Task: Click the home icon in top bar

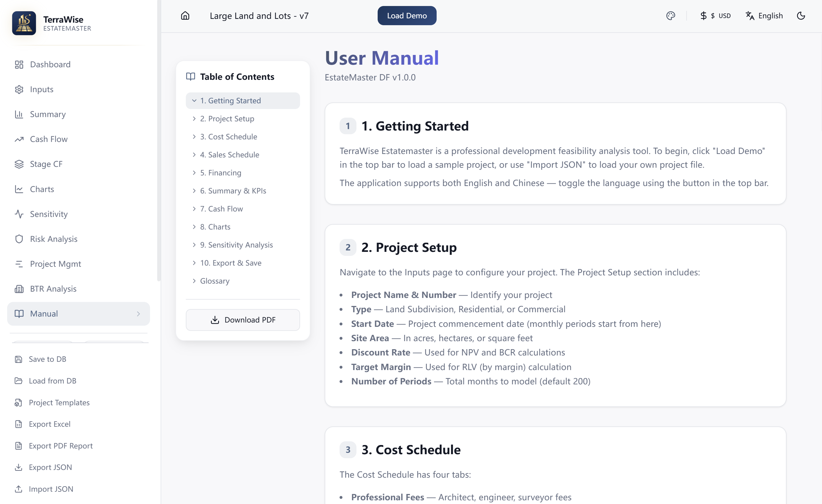Action: pos(185,16)
